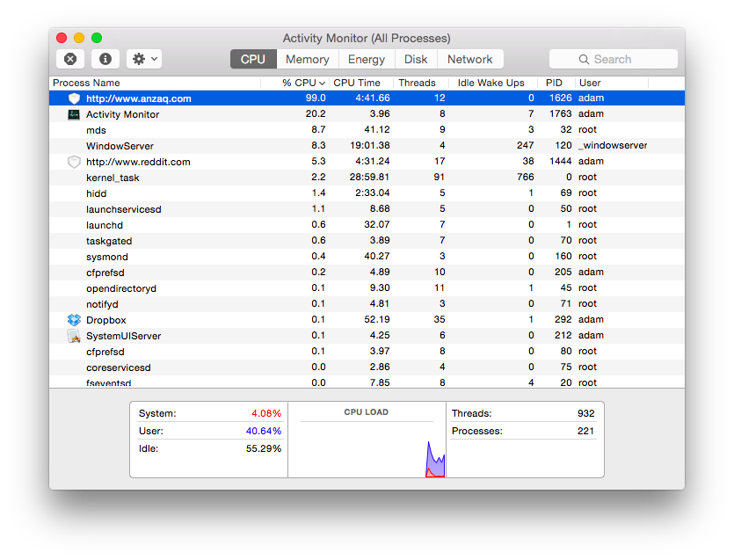Image resolution: width=734 pixels, height=560 pixels.
Task: Select the SystemUIServer process name
Action: (124, 336)
